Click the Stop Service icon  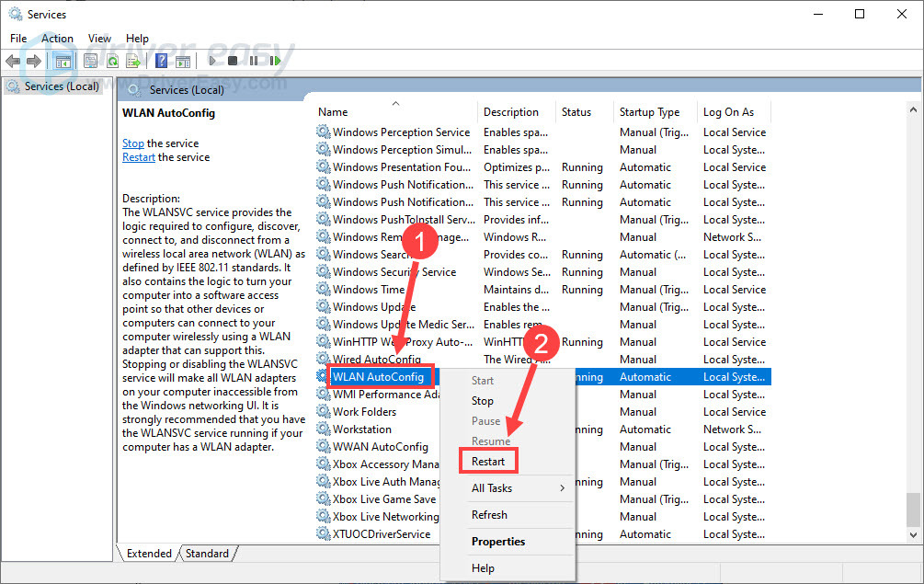233,60
